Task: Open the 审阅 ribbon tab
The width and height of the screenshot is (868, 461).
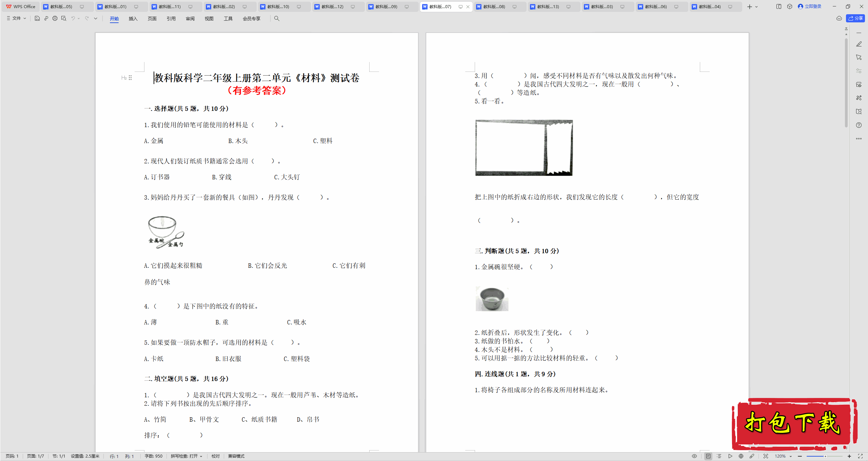Action: click(x=190, y=19)
